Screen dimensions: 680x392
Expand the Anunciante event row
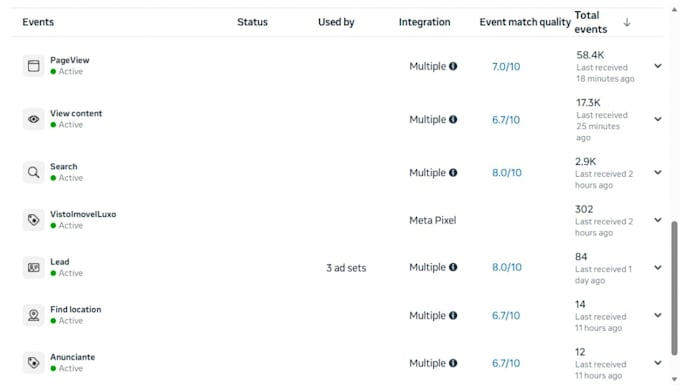(x=658, y=363)
